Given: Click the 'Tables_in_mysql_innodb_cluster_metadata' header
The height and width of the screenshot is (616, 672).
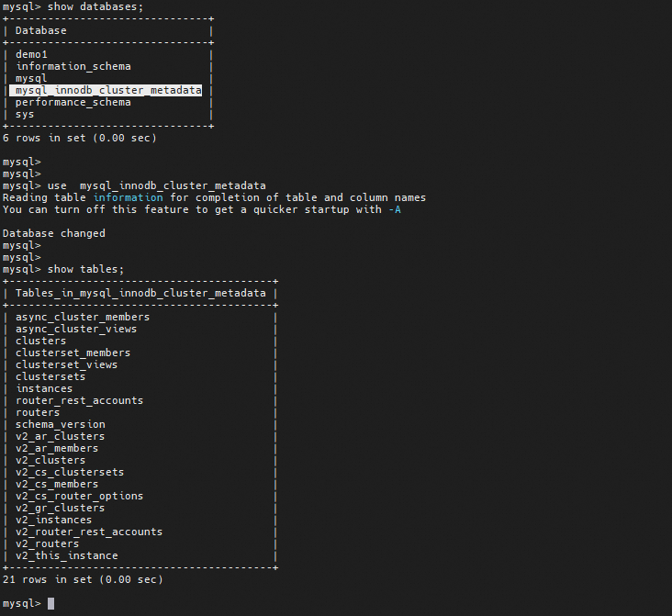Looking at the screenshot, I should tap(140, 293).
